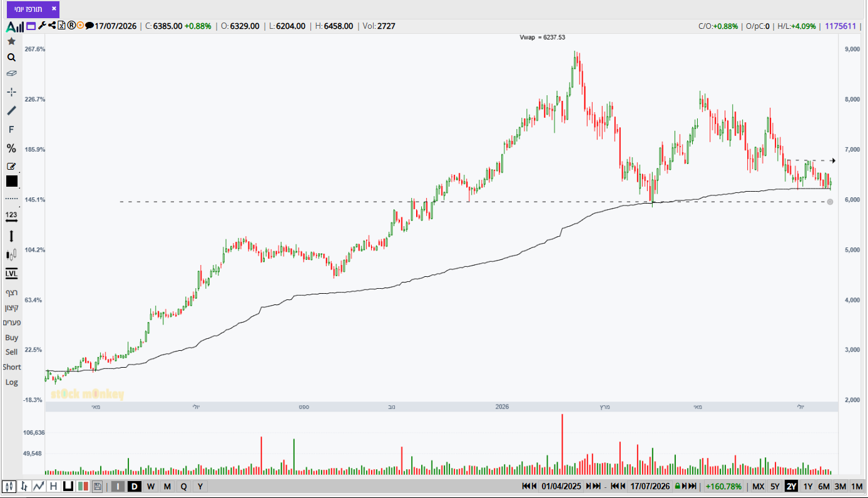Viewport: 868px width, 498px height.
Task: Select the MX range button
Action: [758, 486]
